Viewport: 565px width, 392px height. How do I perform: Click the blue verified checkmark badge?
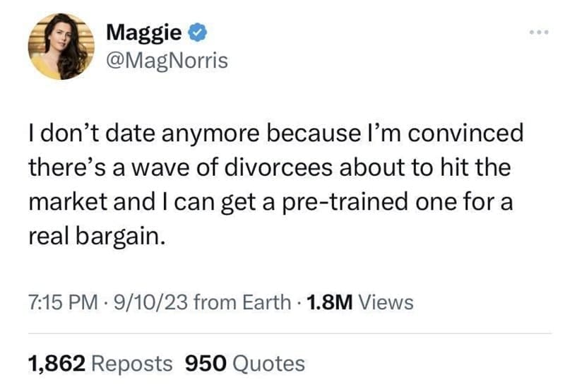pos(198,32)
